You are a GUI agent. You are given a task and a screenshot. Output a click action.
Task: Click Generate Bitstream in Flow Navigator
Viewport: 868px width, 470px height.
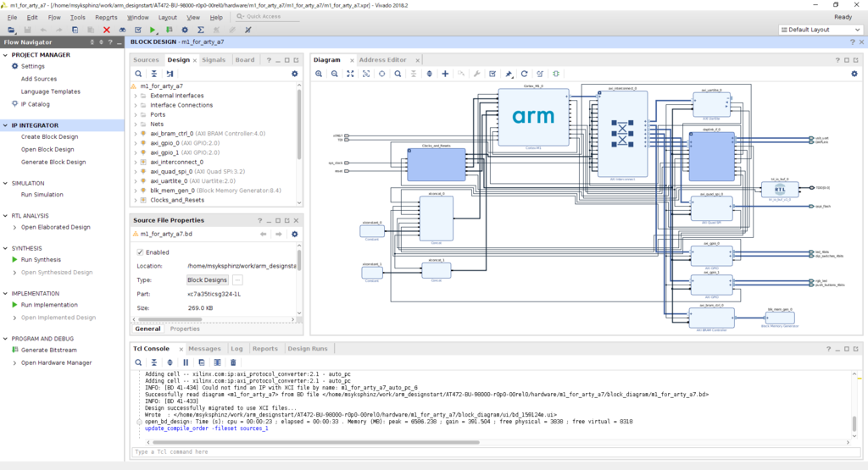48,350
